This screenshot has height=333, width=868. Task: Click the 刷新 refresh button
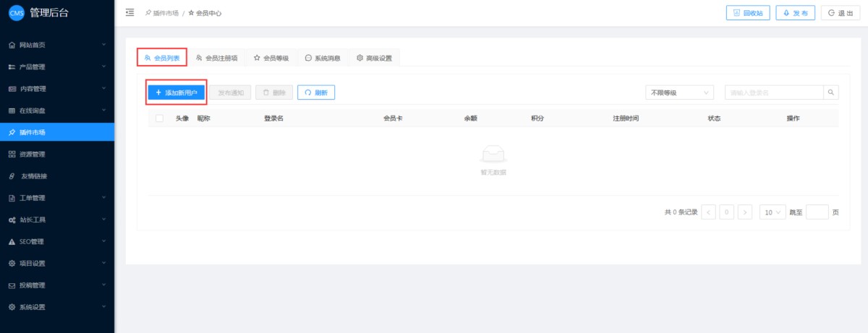tap(316, 92)
